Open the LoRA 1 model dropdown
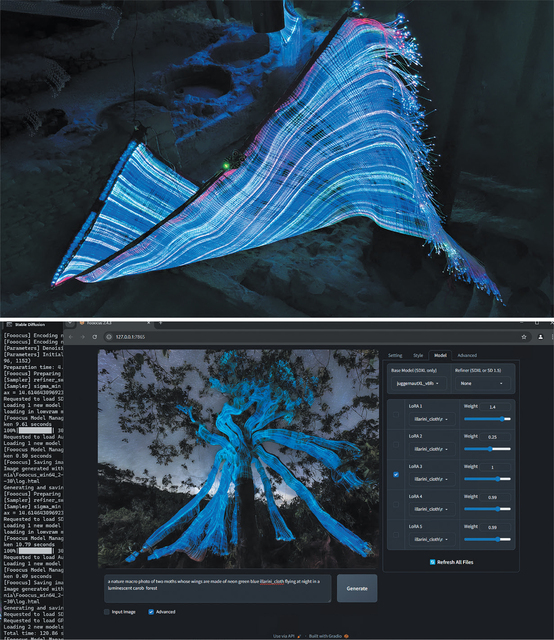554x640 pixels. coord(432,419)
